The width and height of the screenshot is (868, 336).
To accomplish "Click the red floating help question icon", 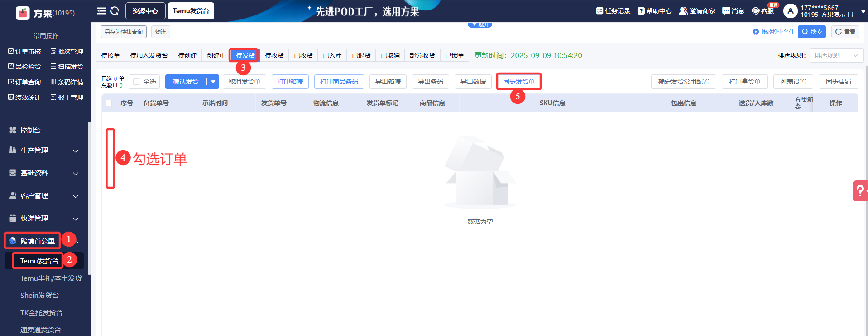I will (860, 191).
